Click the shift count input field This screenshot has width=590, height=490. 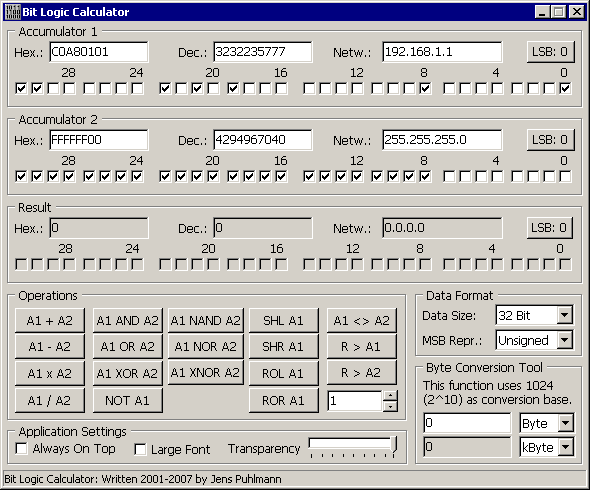[x=356, y=401]
